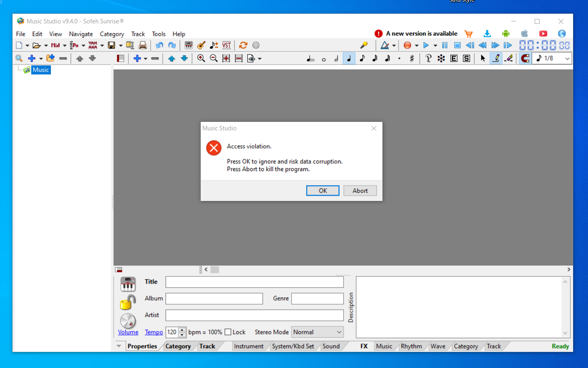Click the Volume knob

coord(128,321)
